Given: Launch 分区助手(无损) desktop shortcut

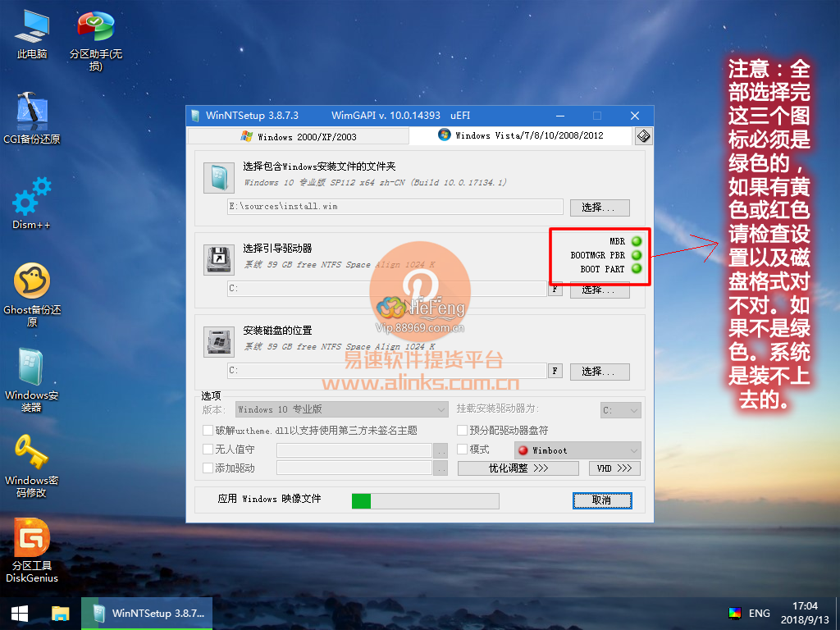Looking at the screenshot, I should (x=95, y=41).
